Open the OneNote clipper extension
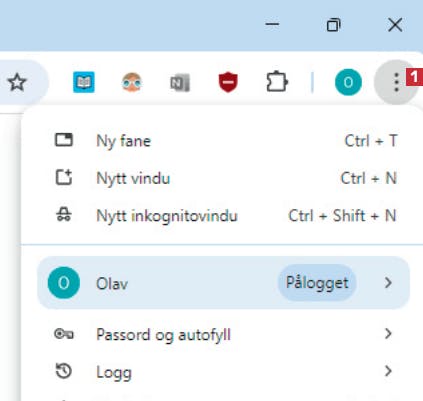 click(x=180, y=82)
